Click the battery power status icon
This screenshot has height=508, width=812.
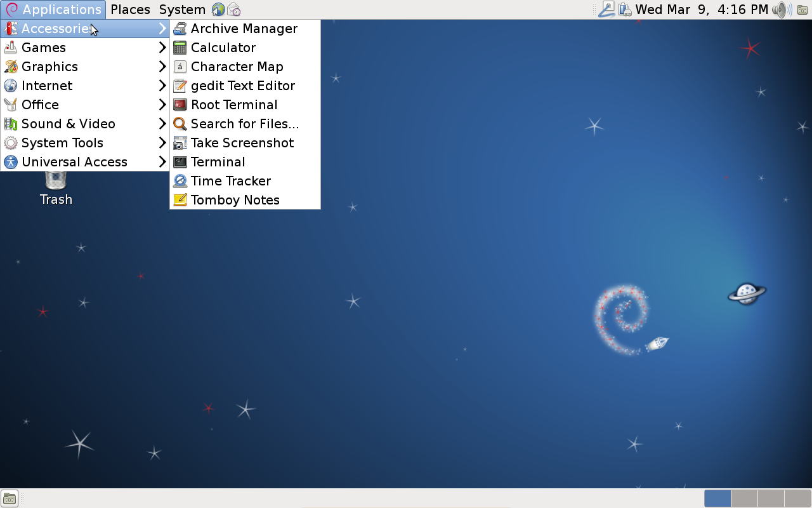(x=625, y=10)
